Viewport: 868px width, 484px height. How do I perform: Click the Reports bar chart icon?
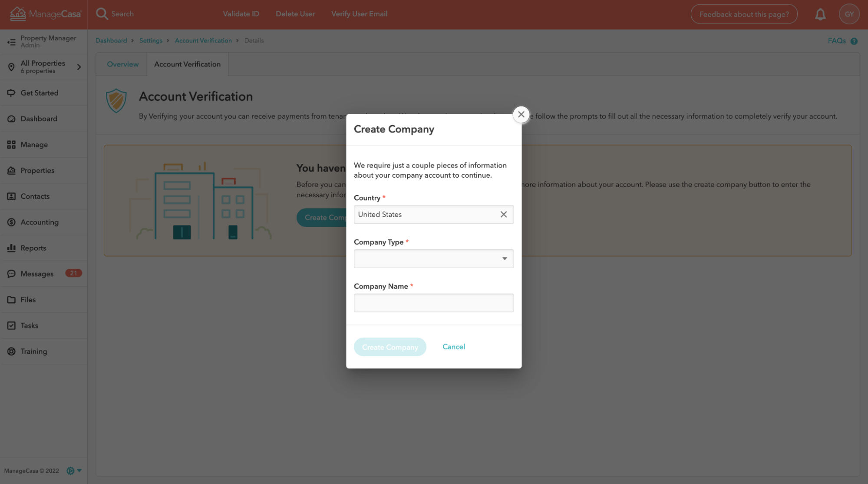click(x=11, y=248)
